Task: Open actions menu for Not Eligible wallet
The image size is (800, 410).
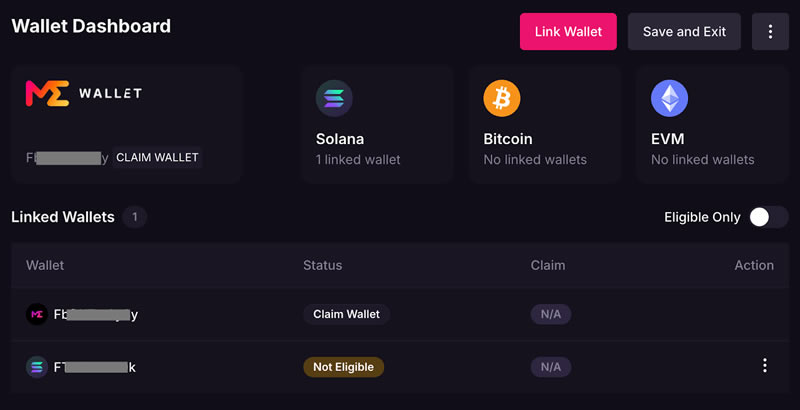Action: (764, 367)
